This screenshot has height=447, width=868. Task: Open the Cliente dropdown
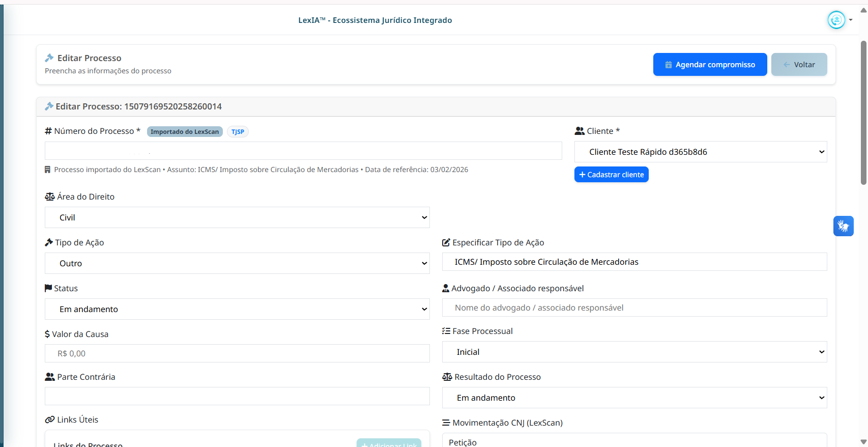700,152
